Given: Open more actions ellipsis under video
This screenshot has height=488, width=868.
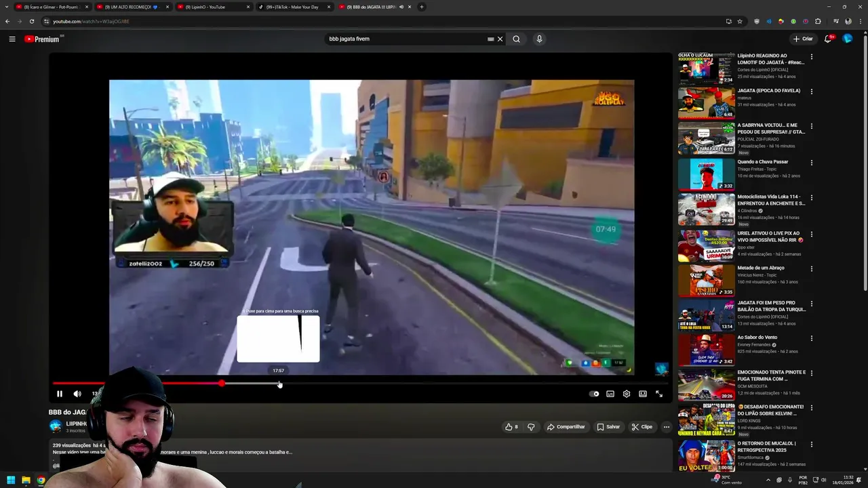Looking at the screenshot, I should [x=667, y=427].
